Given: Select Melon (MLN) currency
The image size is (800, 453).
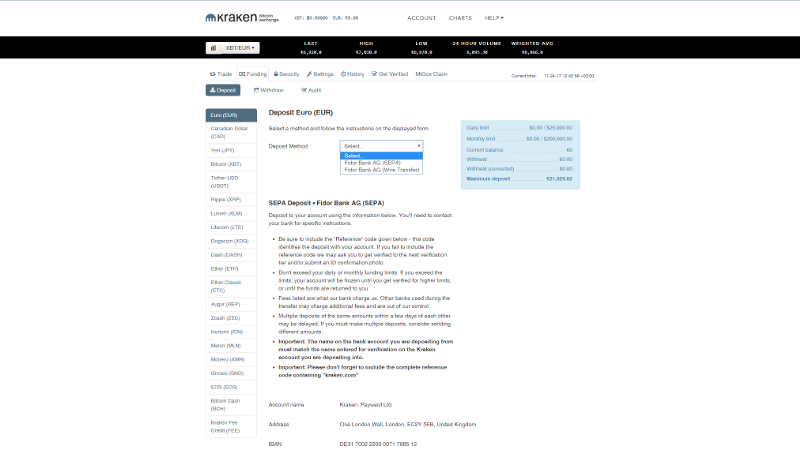Looking at the screenshot, I should click(231, 345).
